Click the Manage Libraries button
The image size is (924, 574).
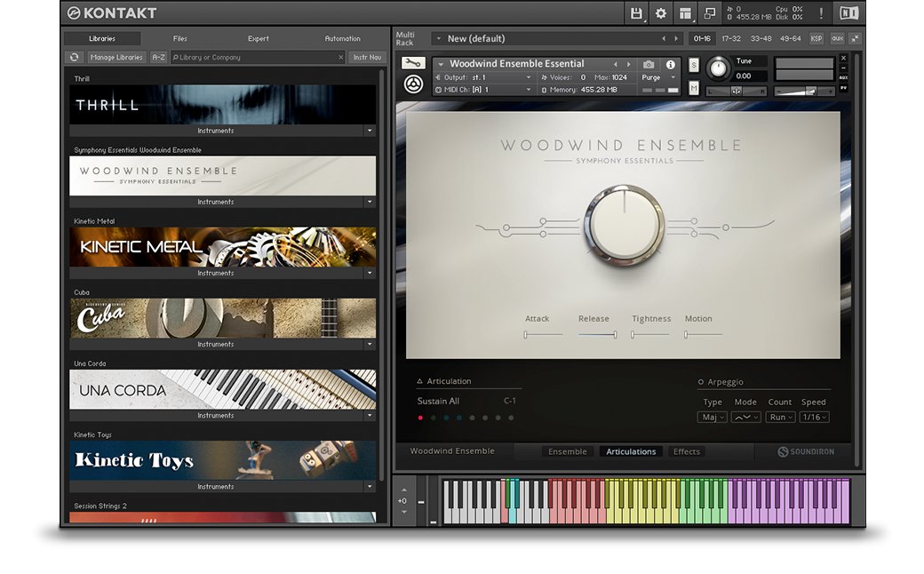[115, 56]
